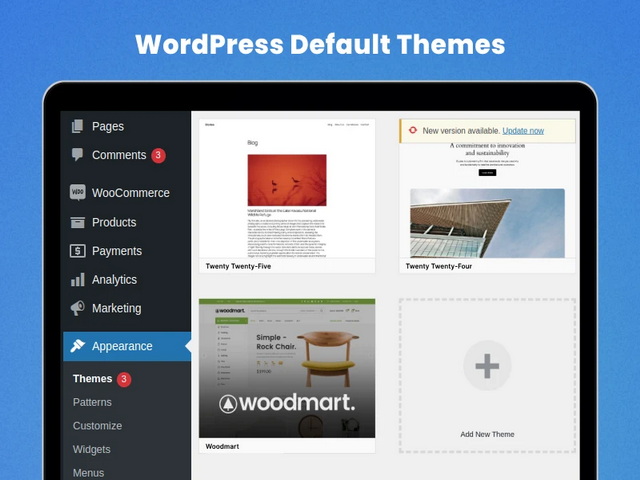Click the Twenty Twenty-Four theme name

pyautogui.click(x=438, y=266)
